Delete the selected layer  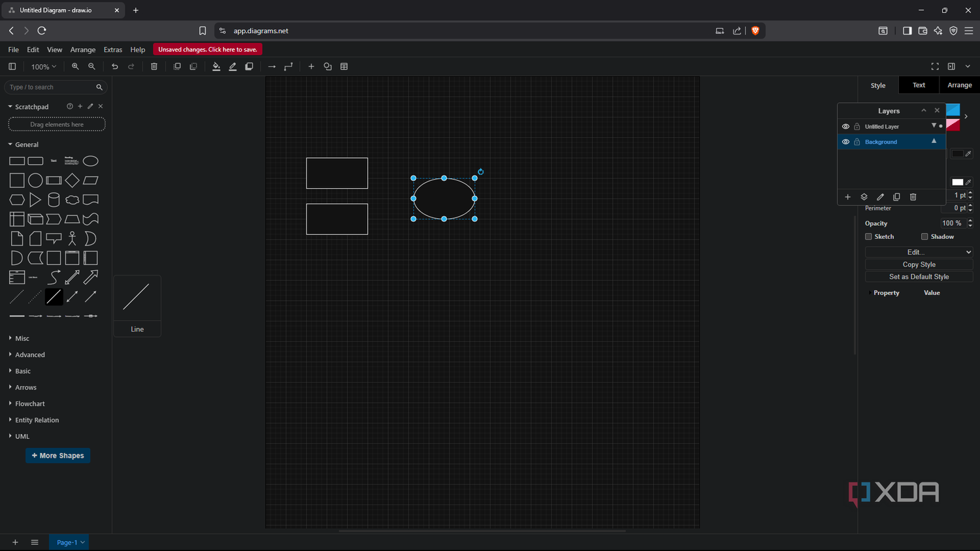(x=913, y=197)
